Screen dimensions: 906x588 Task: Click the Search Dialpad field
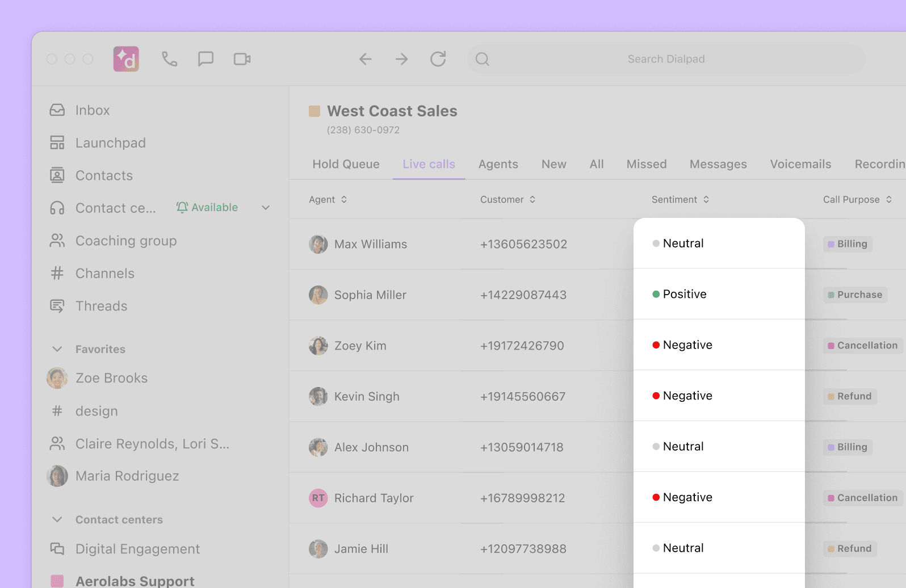(x=666, y=59)
